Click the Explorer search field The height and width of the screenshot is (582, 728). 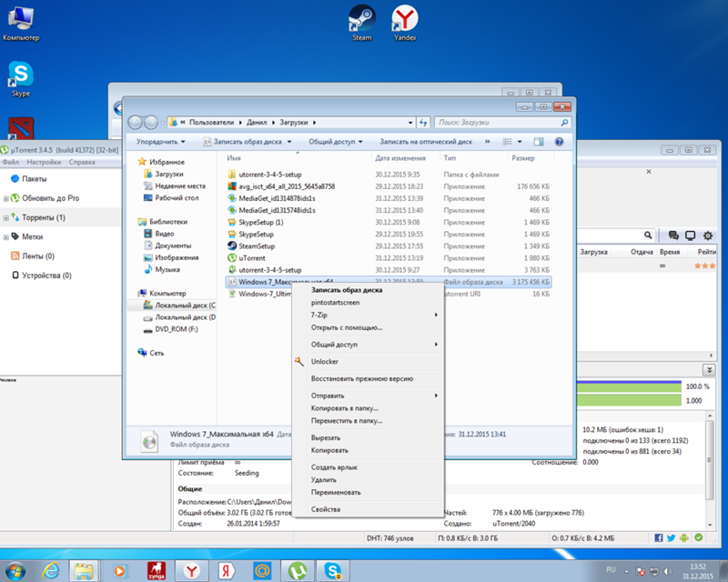tap(503, 123)
